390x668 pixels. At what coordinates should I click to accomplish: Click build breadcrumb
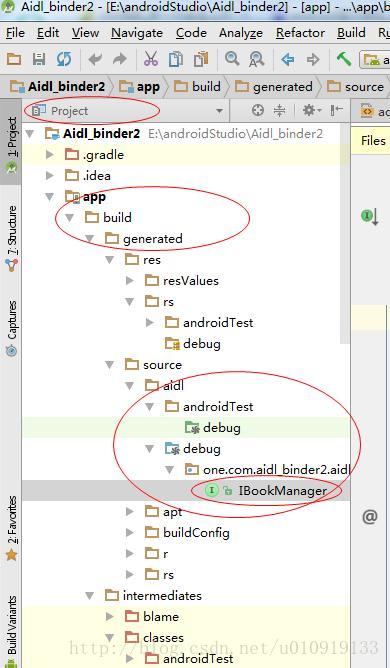pos(198,86)
